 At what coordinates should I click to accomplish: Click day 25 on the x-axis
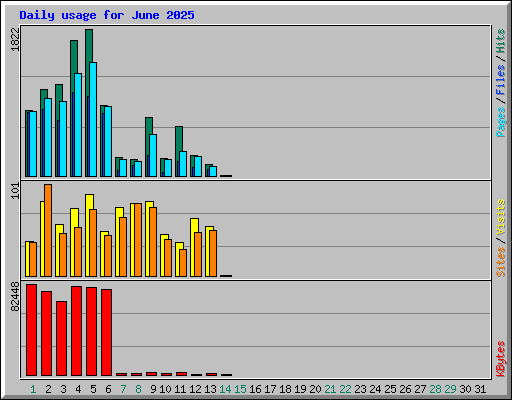tap(390, 389)
